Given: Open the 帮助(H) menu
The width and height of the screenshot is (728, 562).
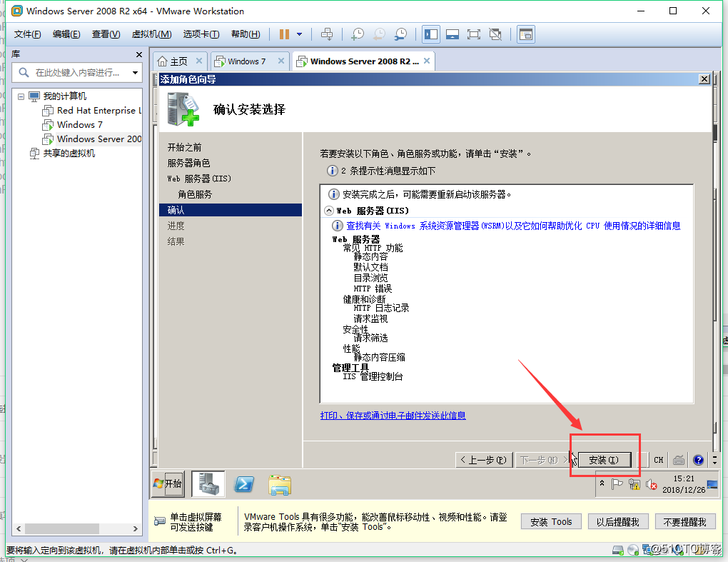Looking at the screenshot, I should [x=246, y=34].
